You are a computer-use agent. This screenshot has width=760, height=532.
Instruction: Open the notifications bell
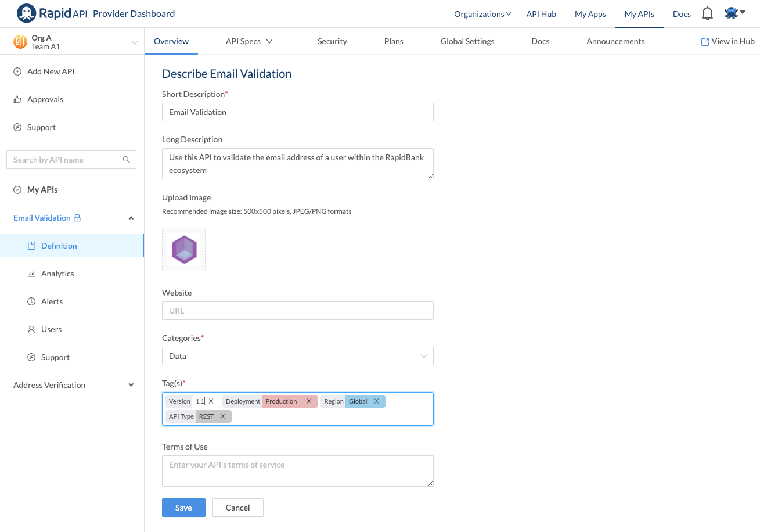click(707, 13)
